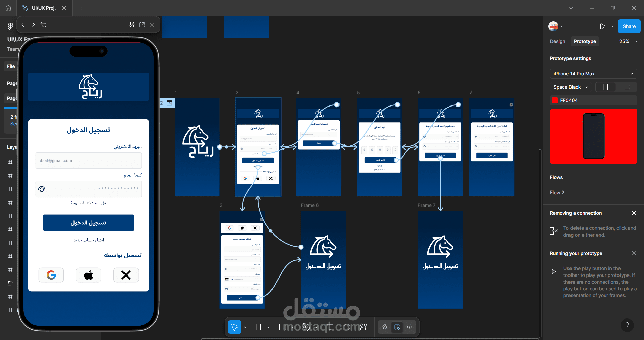Edit the FF0404 hex color value

pyautogui.click(x=569, y=100)
